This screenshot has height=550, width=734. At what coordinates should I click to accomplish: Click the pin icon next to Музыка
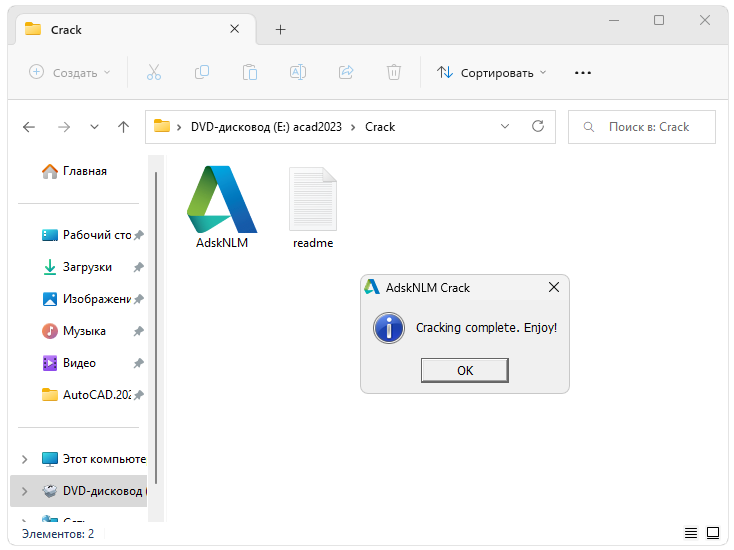[139, 331]
